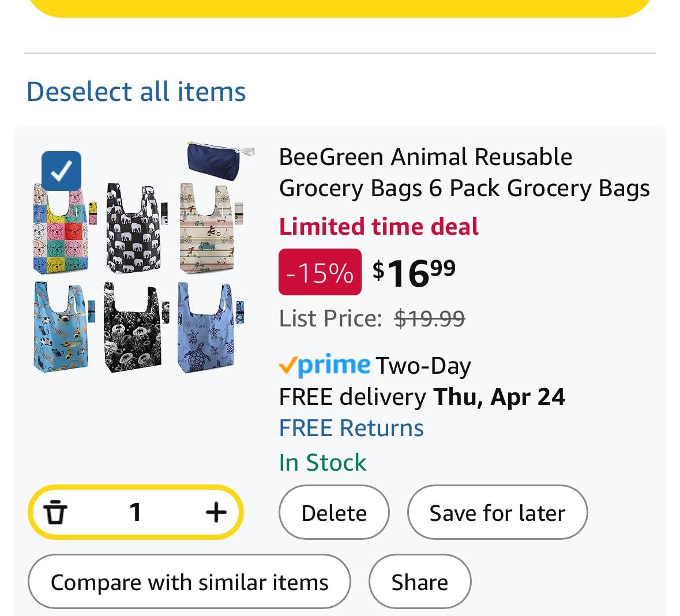680x616 pixels.
Task: Click the elephant pattern bag image
Action: tap(136, 228)
